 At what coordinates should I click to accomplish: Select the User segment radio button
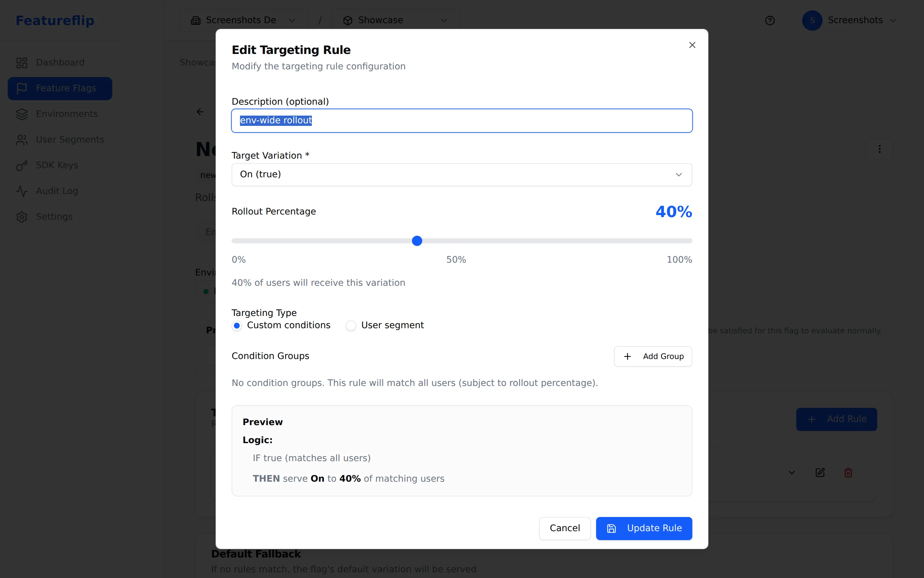[x=350, y=326]
